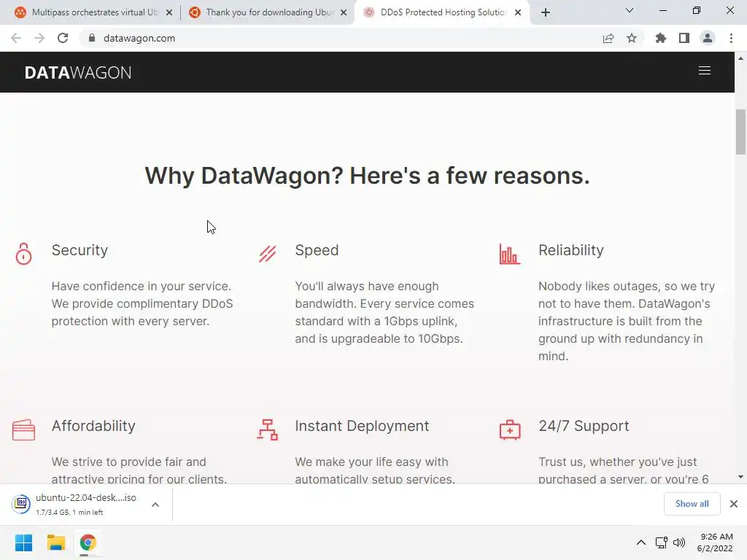
Task: Click scrollbar down arrow
Action: pos(740,477)
